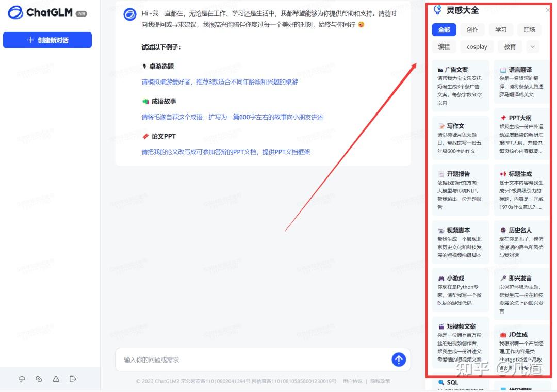Expand more categories with the chevron
The width and height of the screenshot is (557, 392).
point(532,46)
